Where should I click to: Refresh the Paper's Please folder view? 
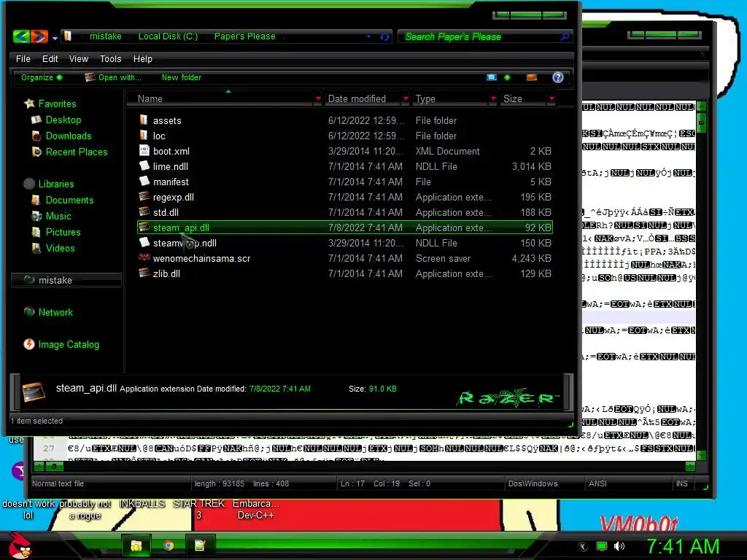pyautogui.click(x=385, y=36)
